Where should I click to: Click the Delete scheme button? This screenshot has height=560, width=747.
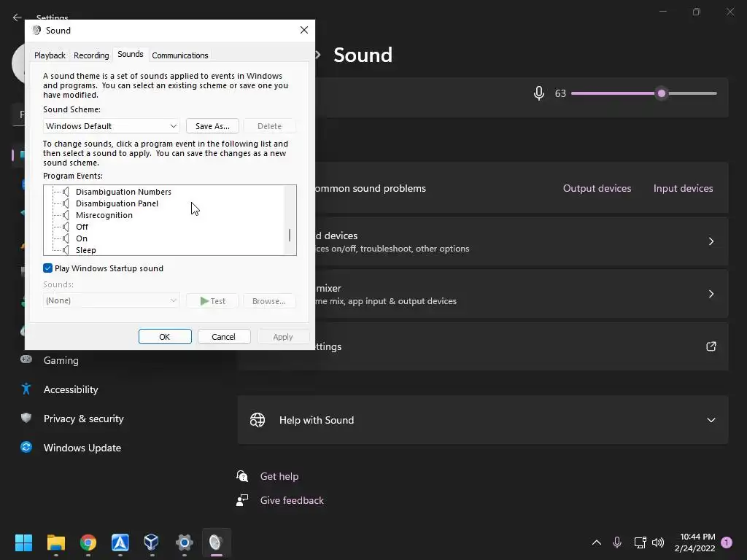coord(269,126)
